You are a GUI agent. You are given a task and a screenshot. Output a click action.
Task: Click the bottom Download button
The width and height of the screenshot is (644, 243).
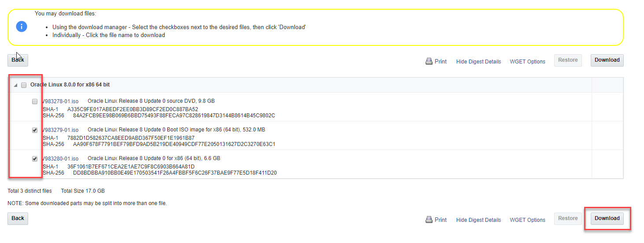[607, 218]
